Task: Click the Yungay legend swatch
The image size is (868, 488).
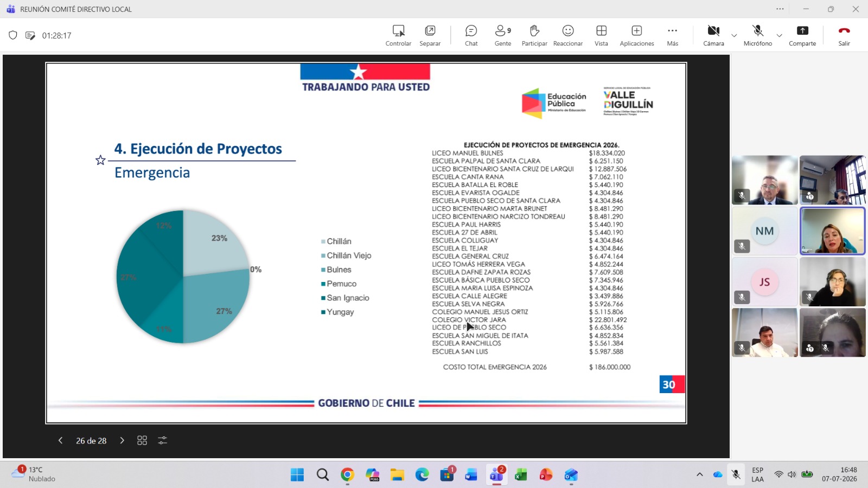Action: click(x=323, y=312)
